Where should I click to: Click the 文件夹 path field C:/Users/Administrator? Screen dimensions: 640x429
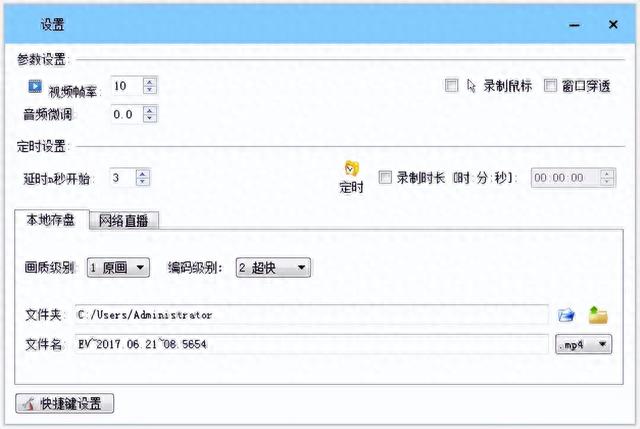(x=311, y=315)
